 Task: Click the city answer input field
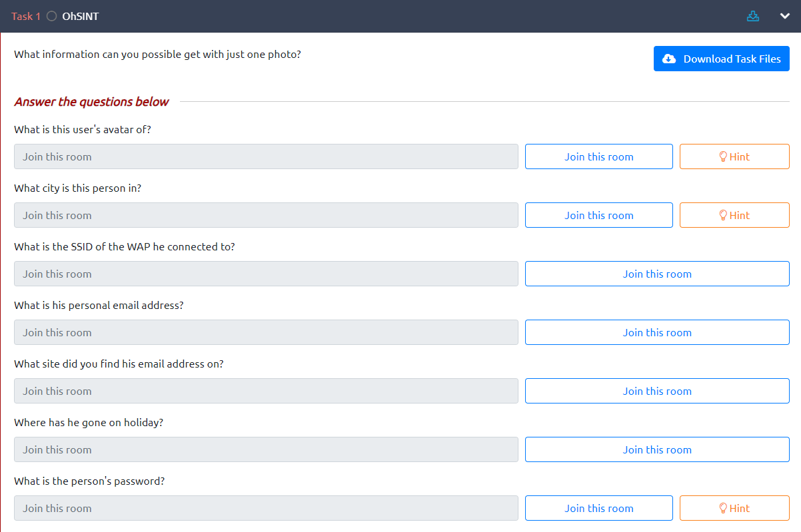point(266,215)
